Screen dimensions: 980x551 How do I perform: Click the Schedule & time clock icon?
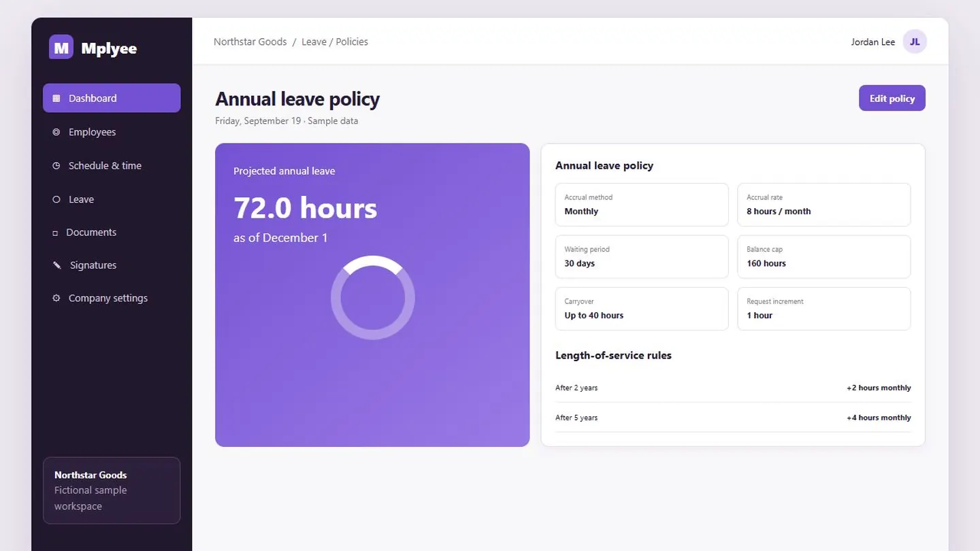pyautogui.click(x=56, y=165)
